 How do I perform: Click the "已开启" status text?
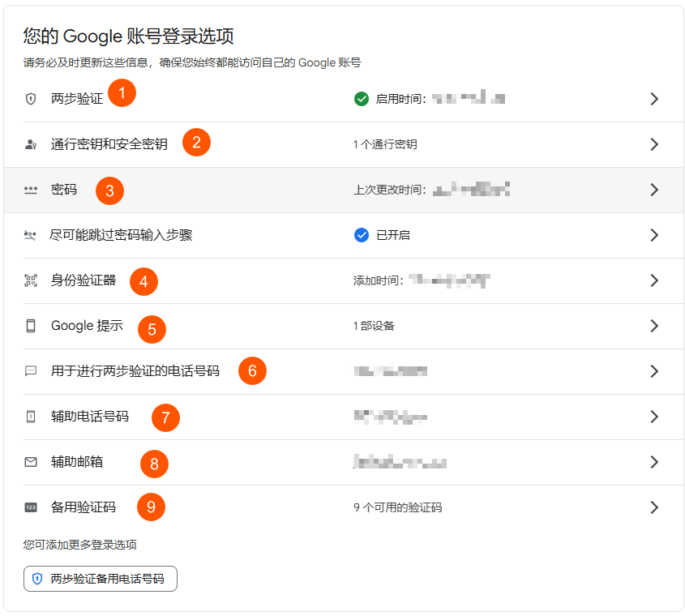tap(393, 236)
